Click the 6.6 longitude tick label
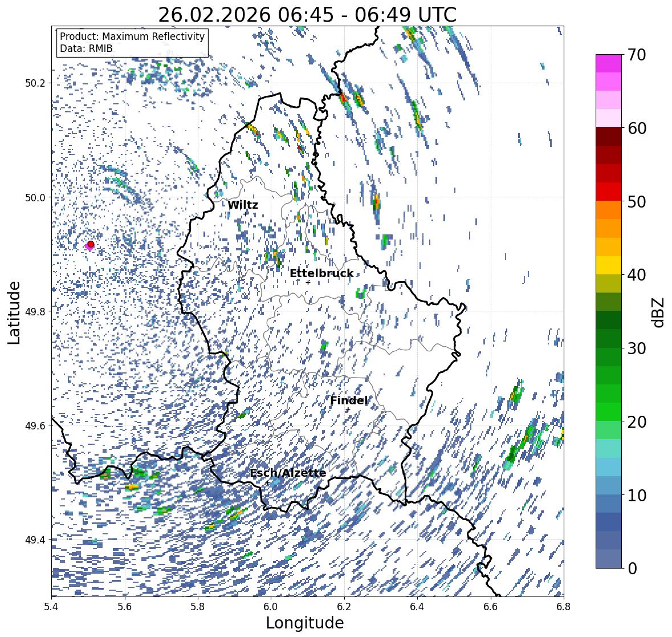The width and height of the screenshot is (672, 637). (x=491, y=607)
